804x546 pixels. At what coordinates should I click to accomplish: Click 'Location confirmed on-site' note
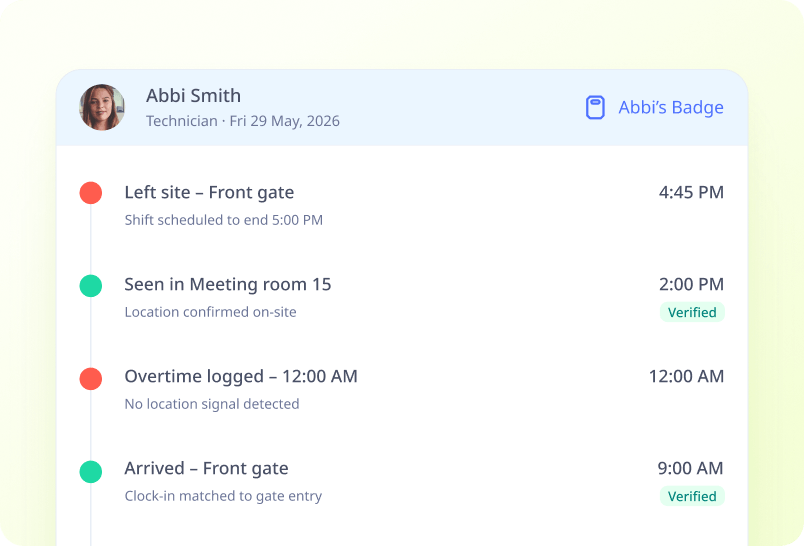click(x=210, y=312)
